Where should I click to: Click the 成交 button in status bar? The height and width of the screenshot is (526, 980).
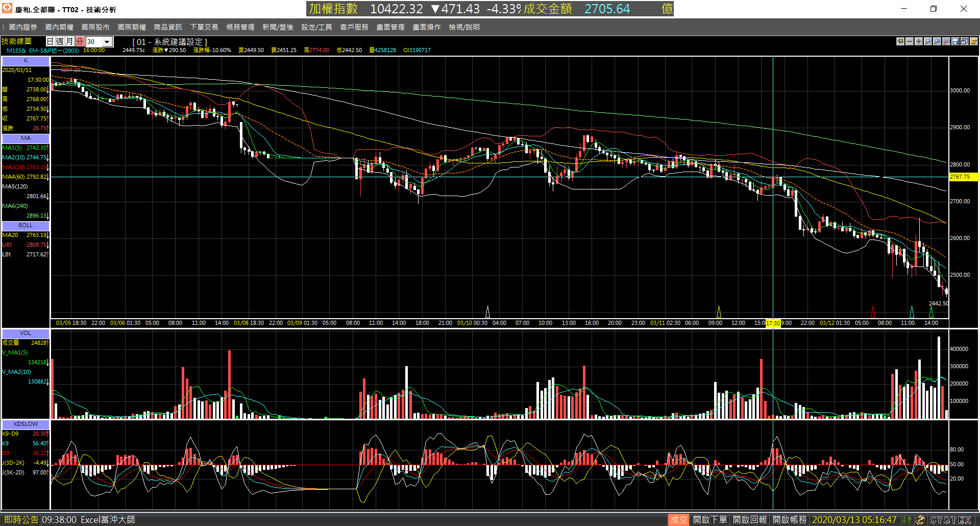tap(678, 520)
